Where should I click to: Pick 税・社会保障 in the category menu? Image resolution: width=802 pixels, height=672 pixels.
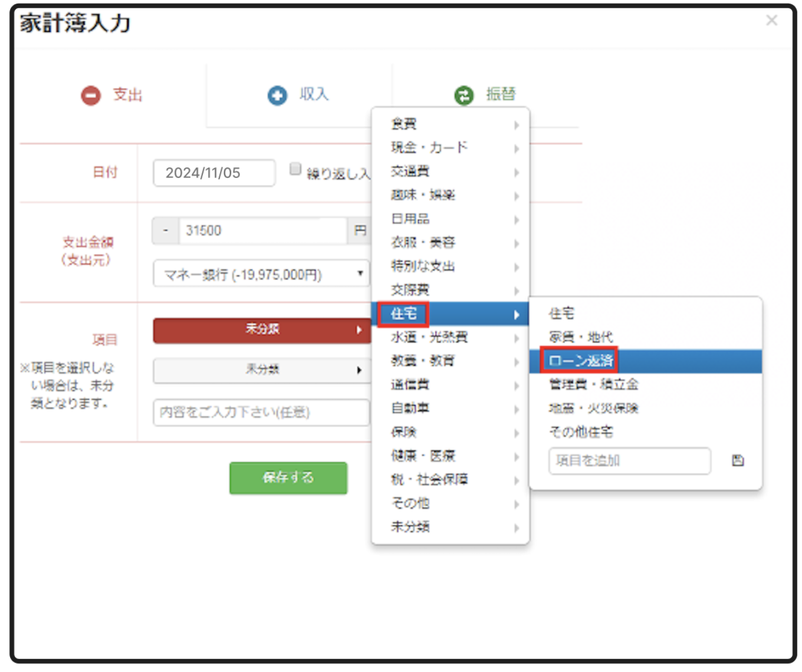point(451,480)
